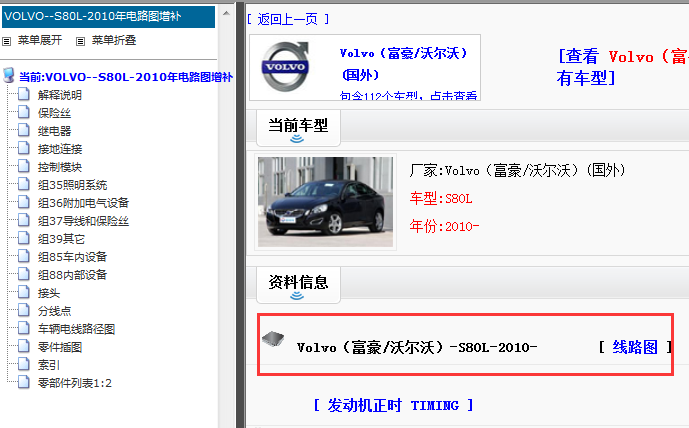This screenshot has width=689, height=428.
Task: Collapse all via 菜单折叠 text
Action: [x=114, y=40]
